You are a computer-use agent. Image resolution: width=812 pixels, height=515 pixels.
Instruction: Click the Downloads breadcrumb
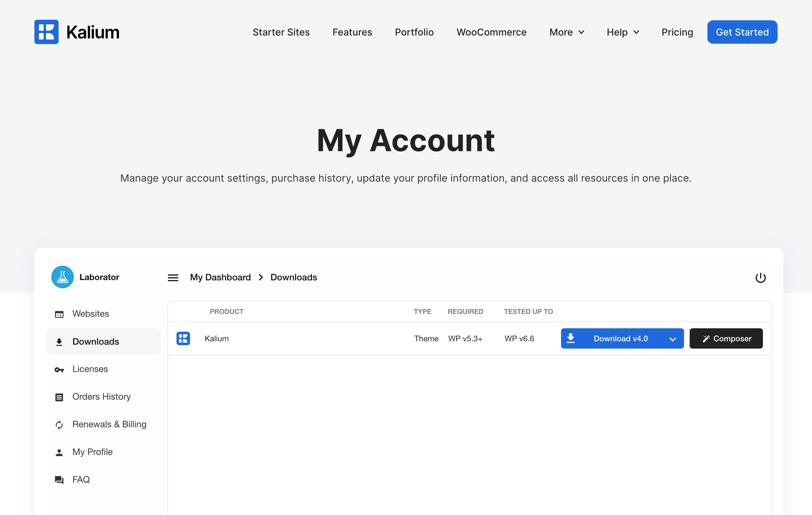tap(294, 277)
